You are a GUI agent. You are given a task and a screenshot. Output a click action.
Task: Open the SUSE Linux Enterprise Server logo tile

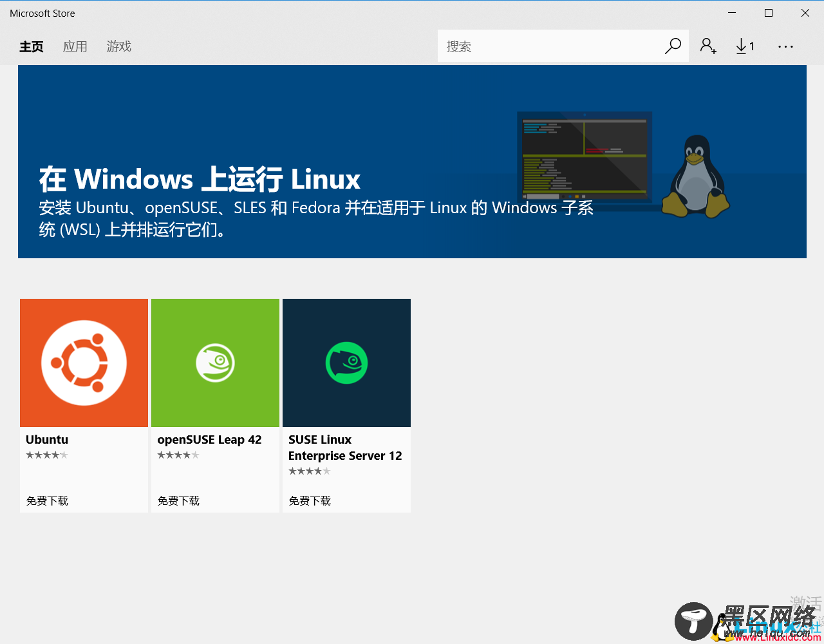click(347, 363)
